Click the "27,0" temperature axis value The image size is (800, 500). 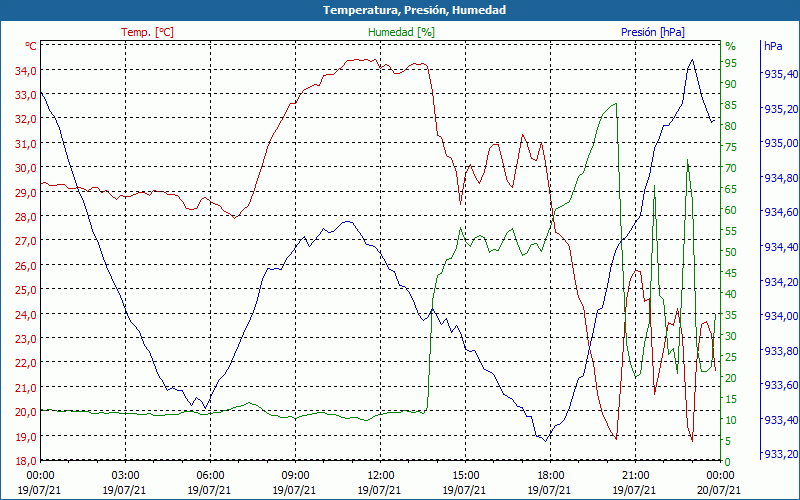(26, 241)
